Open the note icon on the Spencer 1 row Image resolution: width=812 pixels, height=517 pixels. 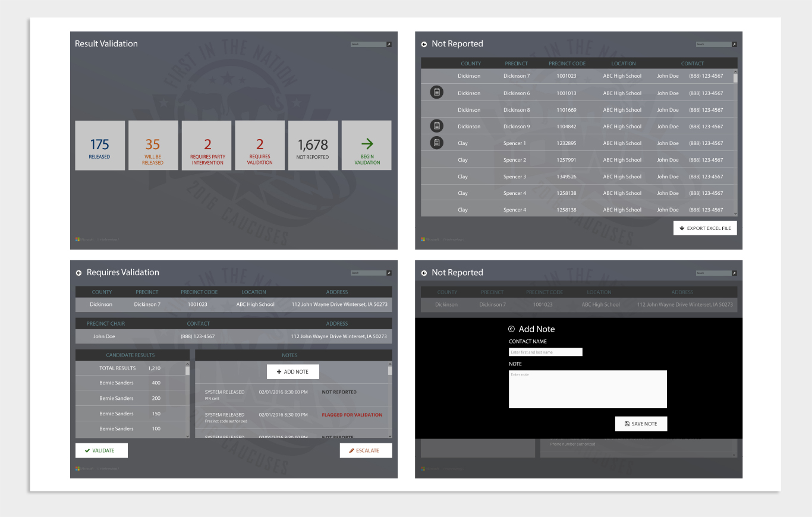click(x=436, y=143)
